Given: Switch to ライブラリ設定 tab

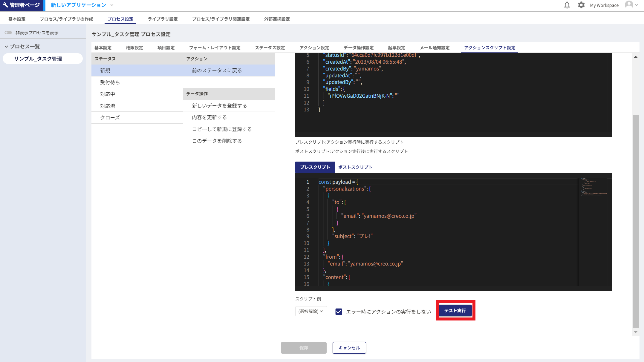Looking at the screenshot, I should point(163,19).
